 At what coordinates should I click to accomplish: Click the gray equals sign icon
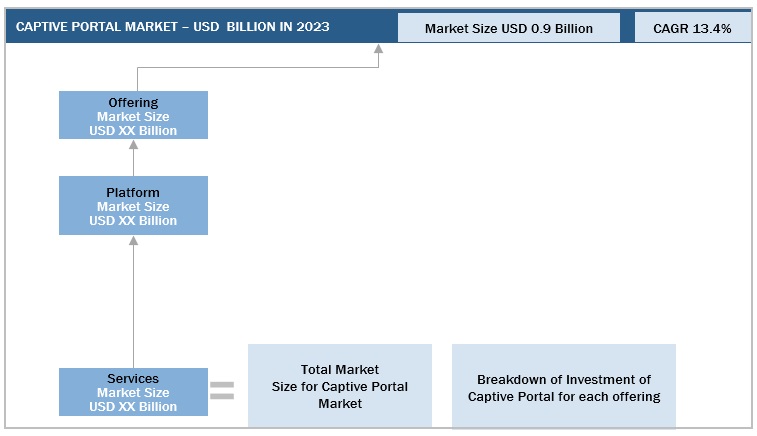221,392
